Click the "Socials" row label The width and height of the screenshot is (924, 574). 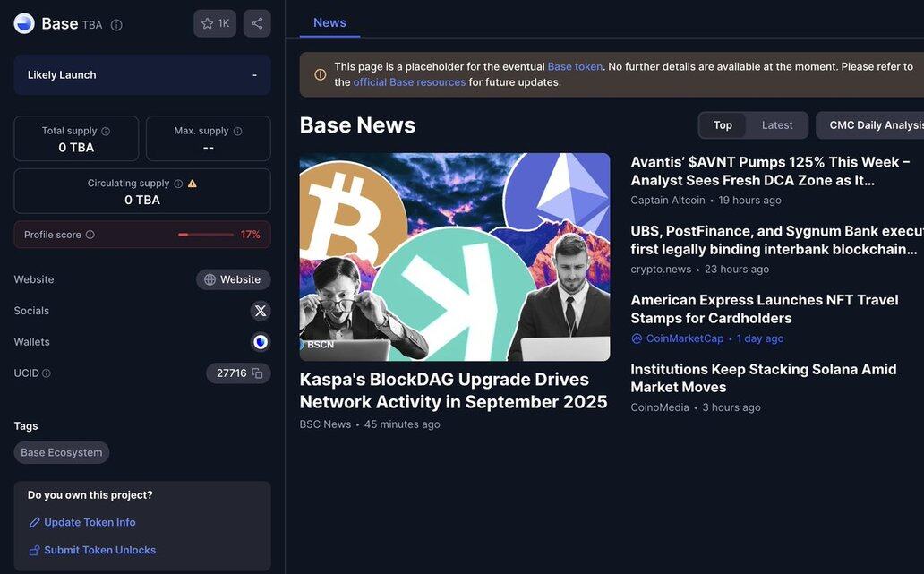coord(32,311)
